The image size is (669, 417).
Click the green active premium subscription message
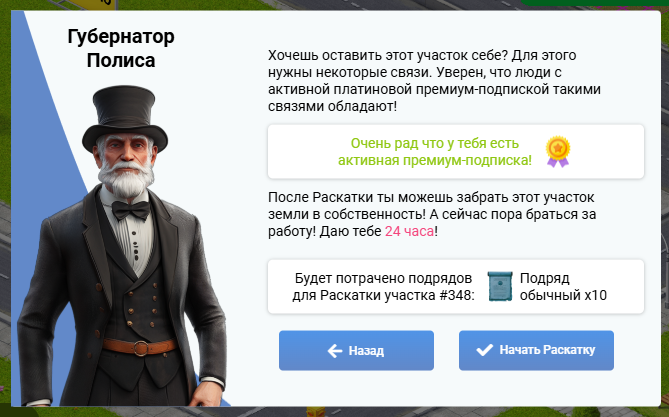(435, 152)
